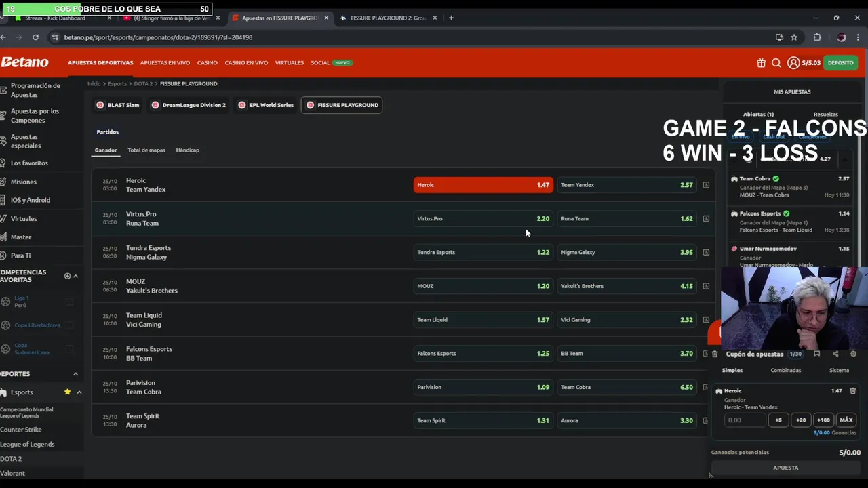Select the BLAST Slam tournament chip

(x=118, y=105)
